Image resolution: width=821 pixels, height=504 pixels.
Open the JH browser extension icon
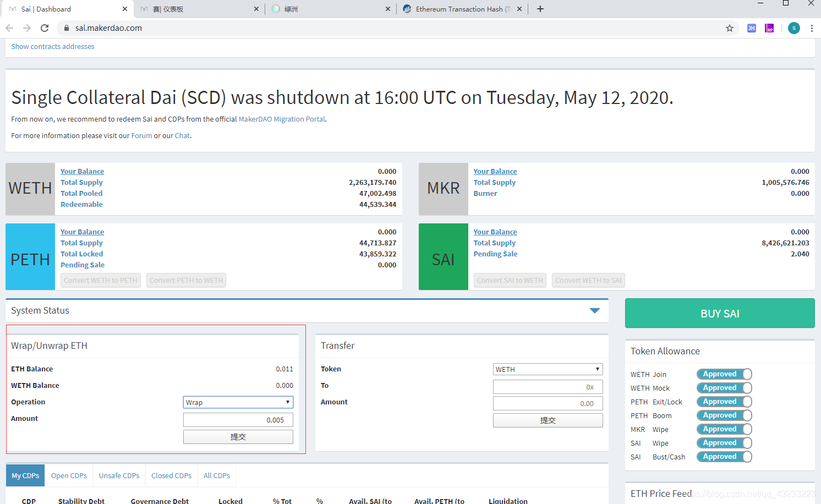[752, 28]
